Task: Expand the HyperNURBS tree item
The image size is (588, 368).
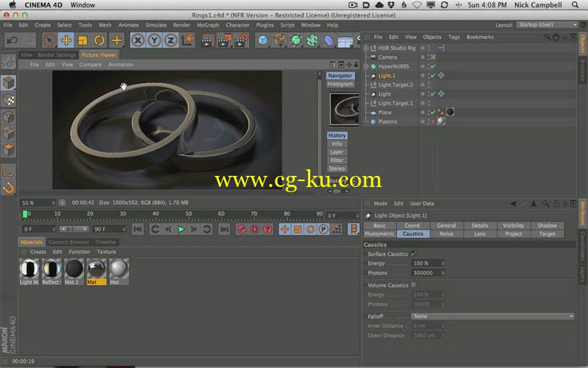Action: [x=366, y=66]
